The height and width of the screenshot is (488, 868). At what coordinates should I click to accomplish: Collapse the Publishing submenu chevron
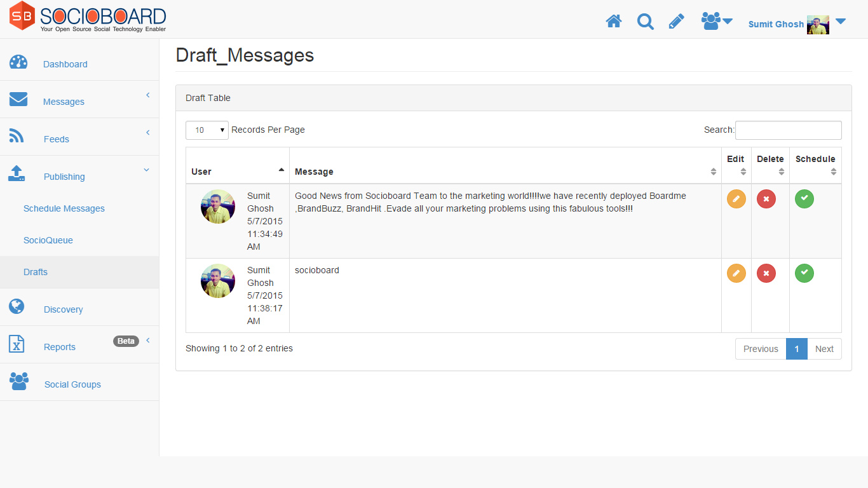tap(147, 170)
